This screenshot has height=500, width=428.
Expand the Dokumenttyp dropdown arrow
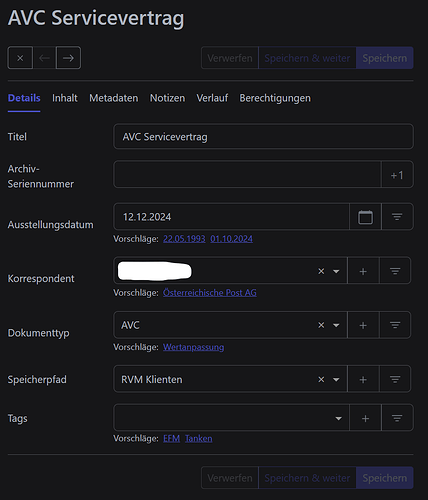tap(336, 325)
